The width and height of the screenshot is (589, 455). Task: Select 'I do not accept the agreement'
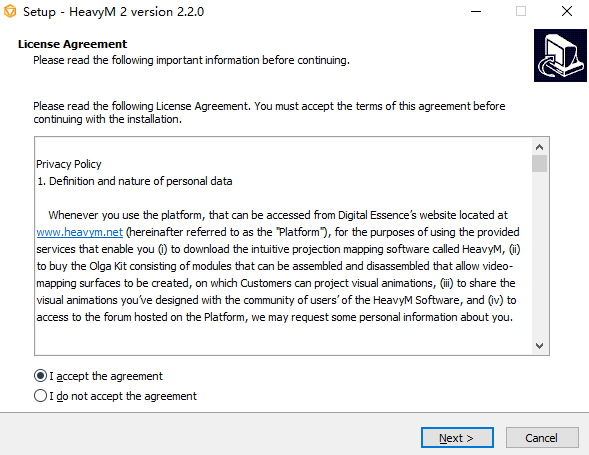tap(115, 396)
